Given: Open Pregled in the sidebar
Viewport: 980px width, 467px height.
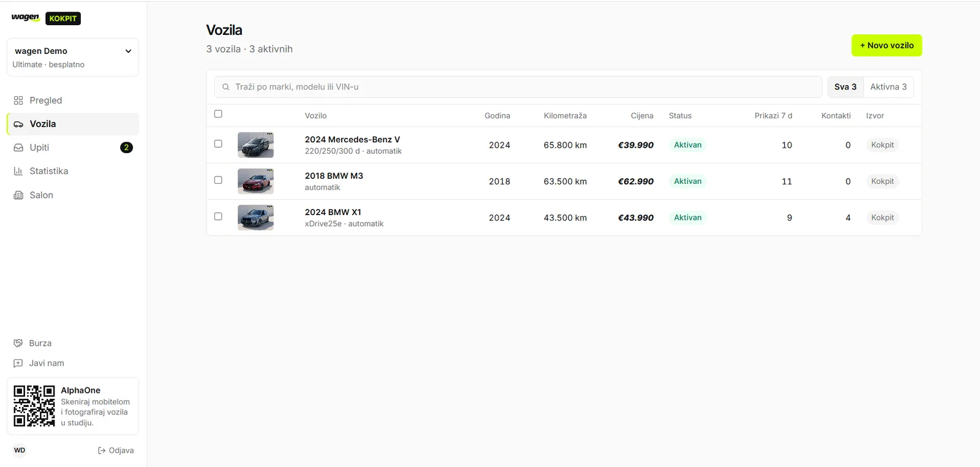Looking at the screenshot, I should 73,101.
